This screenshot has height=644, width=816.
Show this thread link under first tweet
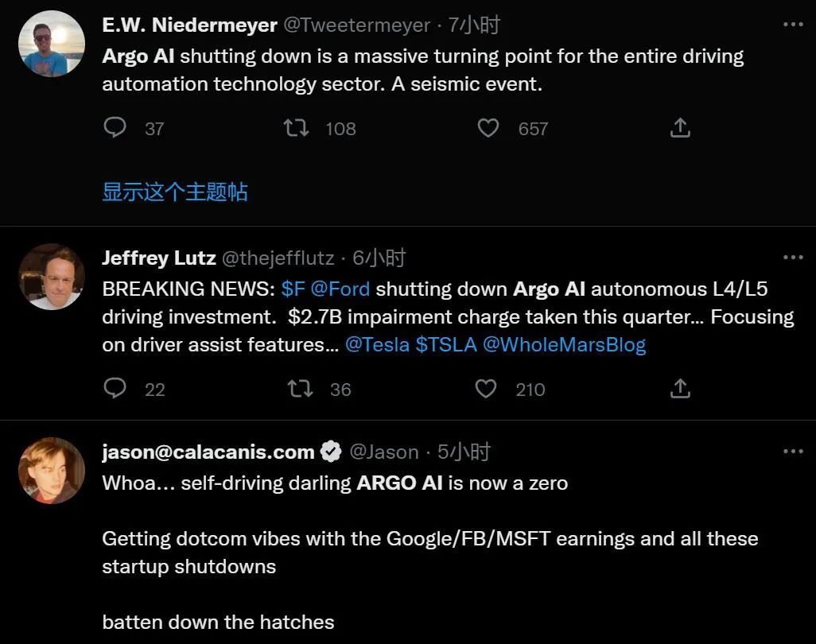pyautogui.click(x=175, y=192)
